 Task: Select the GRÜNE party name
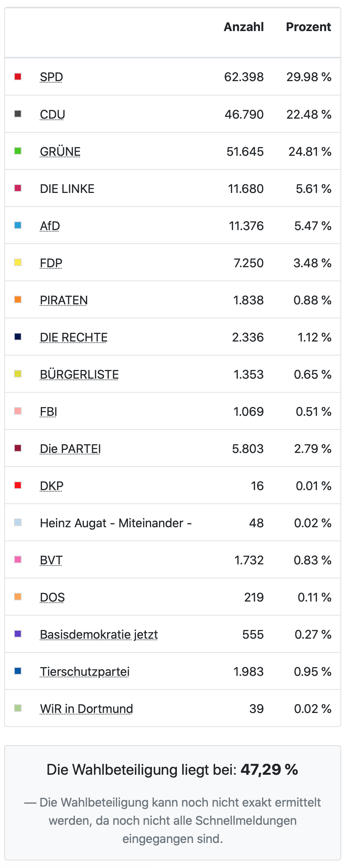[60, 151]
